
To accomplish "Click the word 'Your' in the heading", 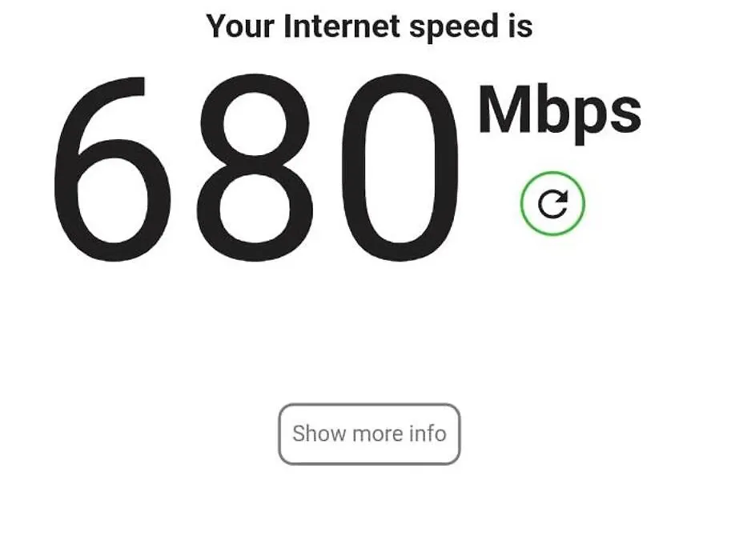I will pyautogui.click(x=240, y=26).
